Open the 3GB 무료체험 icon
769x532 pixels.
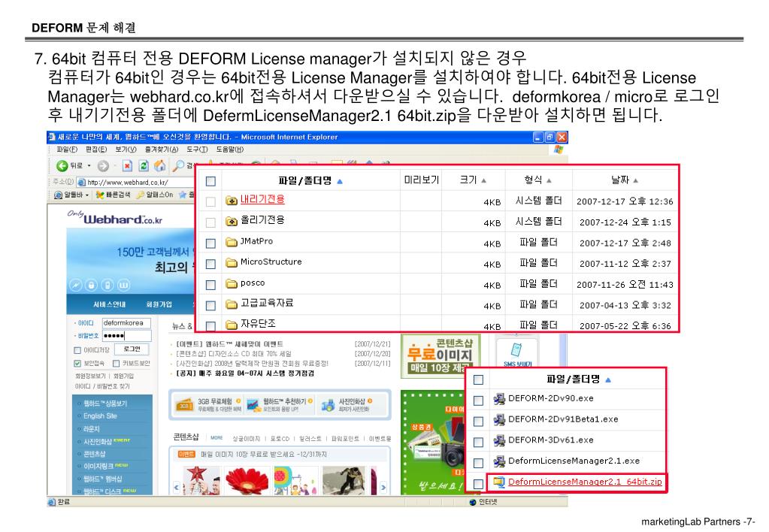184,406
